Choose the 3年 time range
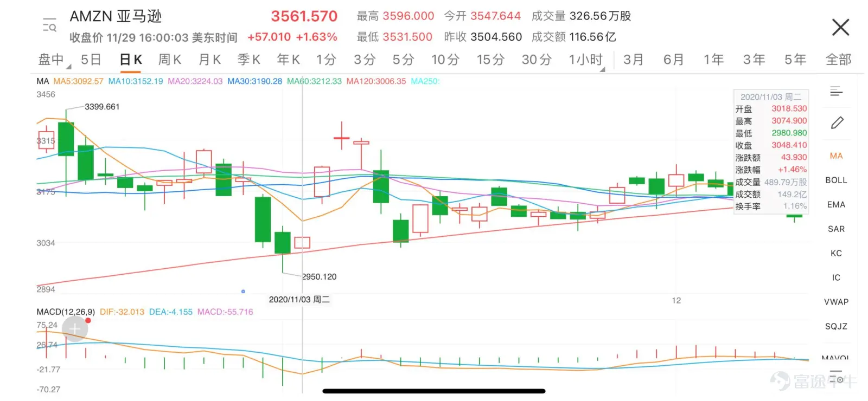868x401 pixels. click(x=754, y=60)
